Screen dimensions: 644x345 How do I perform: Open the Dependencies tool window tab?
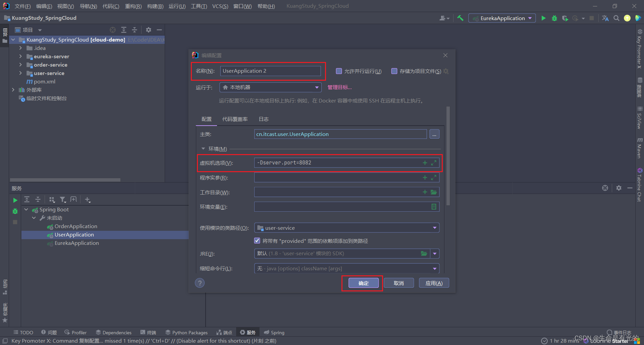pyautogui.click(x=114, y=333)
